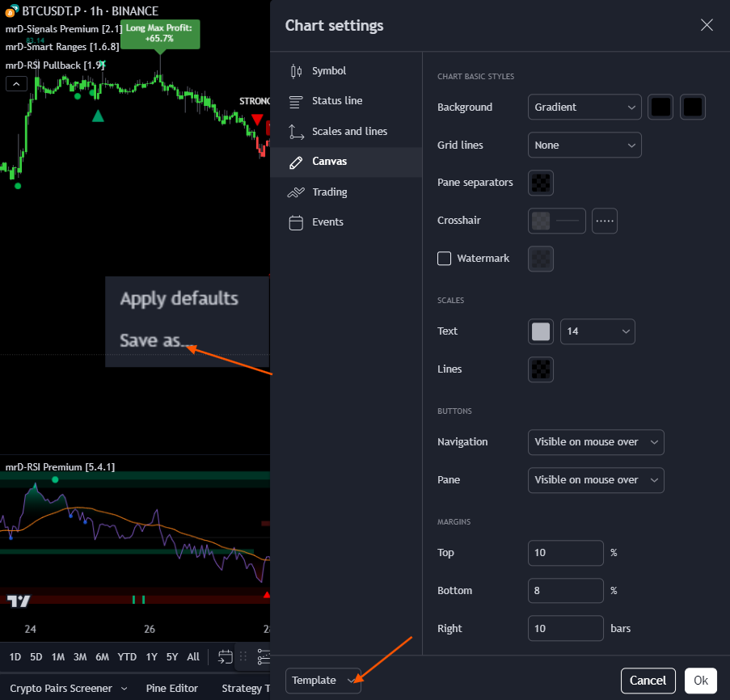The width and height of the screenshot is (730, 700).
Task: Open the Go to date calendar icon
Action: pyautogui.click(x=226, y=656)
